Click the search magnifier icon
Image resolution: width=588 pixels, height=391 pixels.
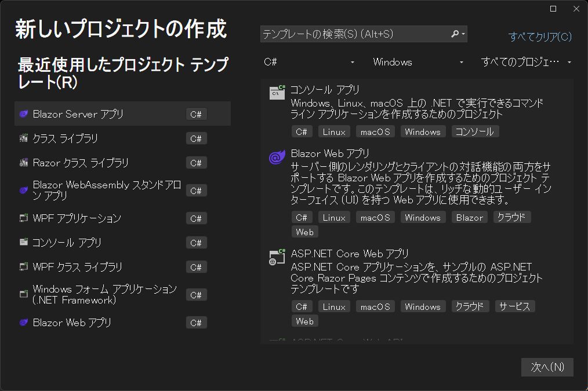pos(455,34)
